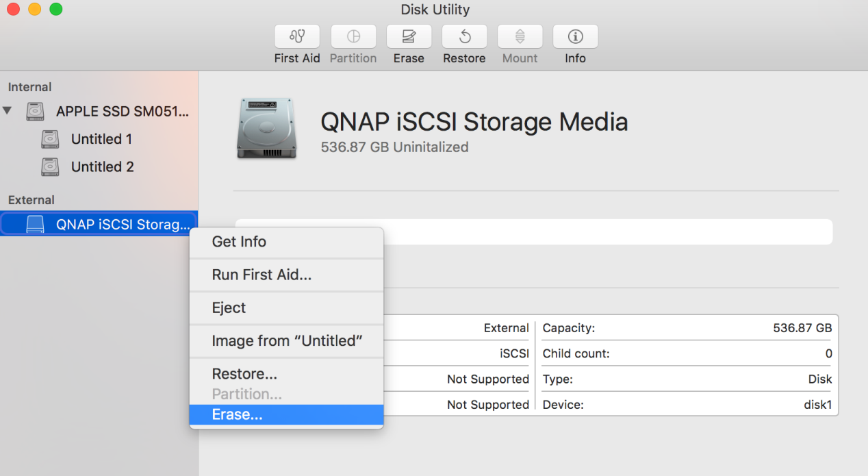Select the Untitled 2 volume
This screenshot has width=868, height=476.
(102, 167)
